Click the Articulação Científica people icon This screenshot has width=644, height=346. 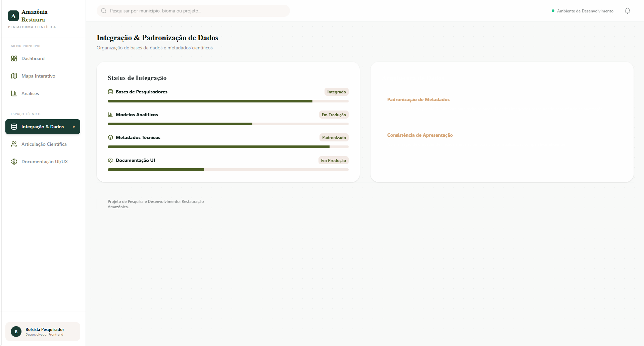(14, 144)
